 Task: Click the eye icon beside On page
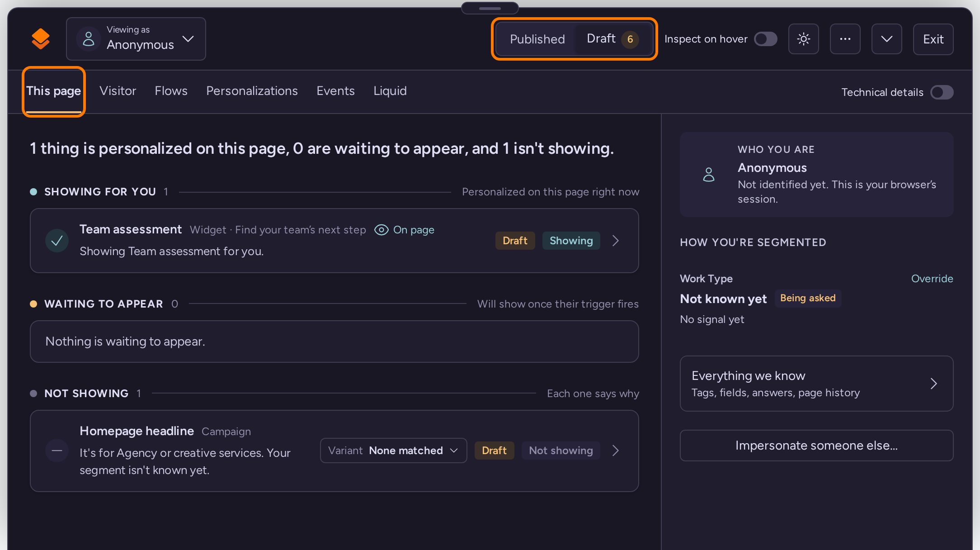(381, 230)
